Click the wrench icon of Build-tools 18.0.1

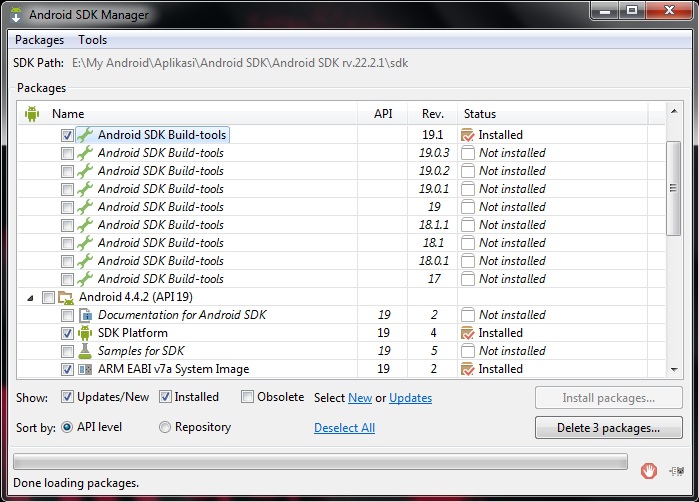point(85,261)
